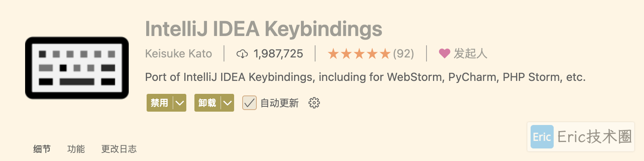This screenshot has height=161, width=644.
Task: Open the gear settings icon beside 自动更新
Action: [314, 103]
